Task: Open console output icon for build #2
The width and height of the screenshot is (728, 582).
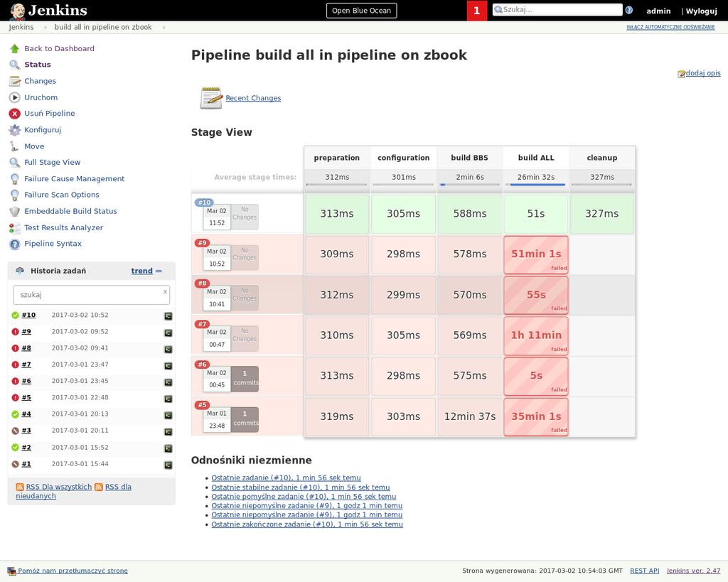Action: click(168, 448)
